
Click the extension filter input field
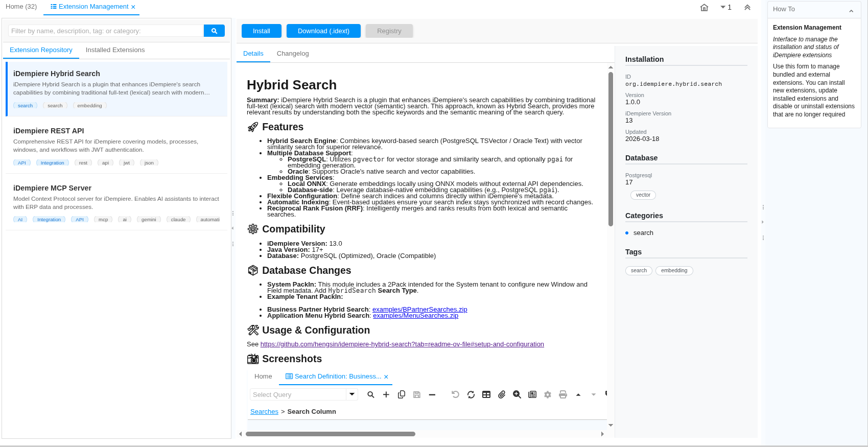pos(106,31)
